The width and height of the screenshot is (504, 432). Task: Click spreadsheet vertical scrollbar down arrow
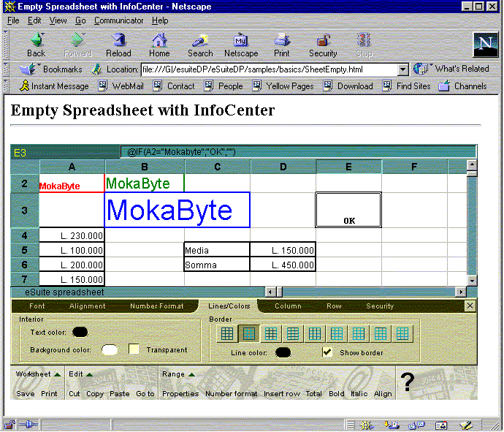[x=472, y=281]
